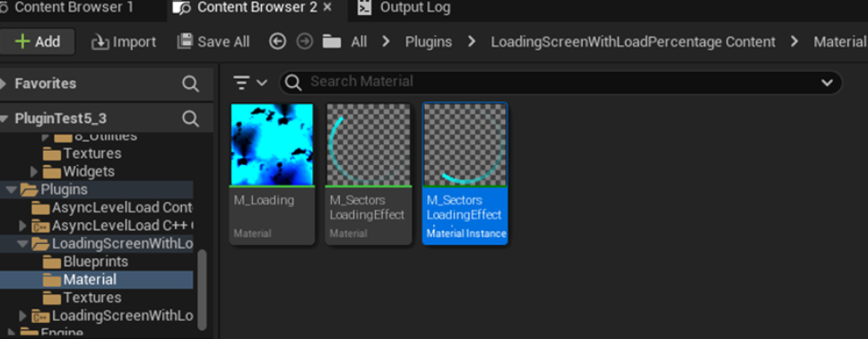The image size is (868, 339).
Task: Select the All breadcrumb
Action: point(359,42)
